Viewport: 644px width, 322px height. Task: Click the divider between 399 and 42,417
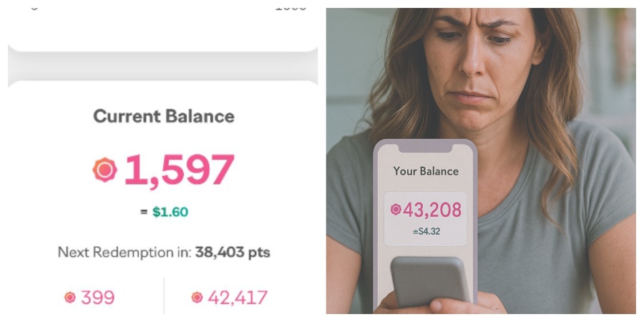[164, 295]
